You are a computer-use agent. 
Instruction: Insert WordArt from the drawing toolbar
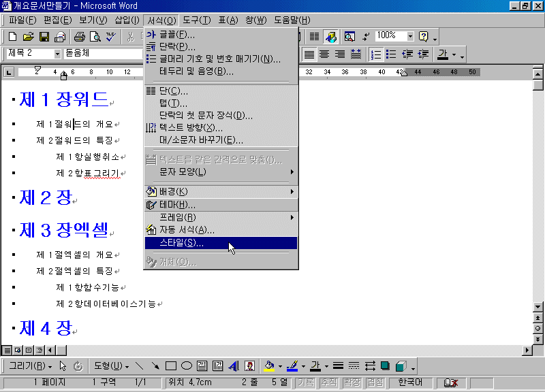click(234, 366)
